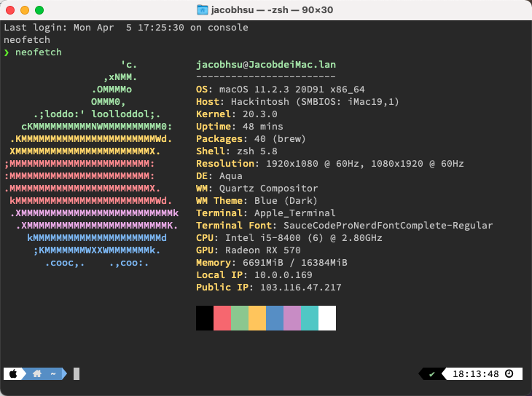
Task: Click the black color block
Action: (x=205, y=318)
